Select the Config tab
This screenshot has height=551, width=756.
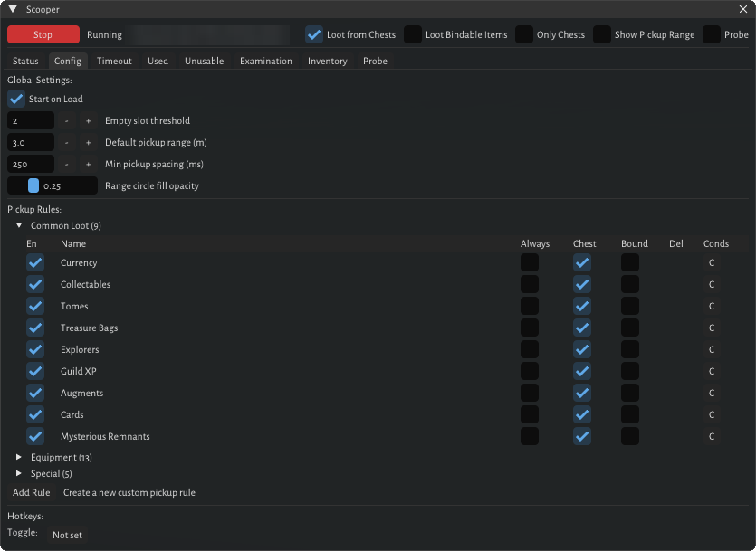pyautogui.click(x=68, y=61)
